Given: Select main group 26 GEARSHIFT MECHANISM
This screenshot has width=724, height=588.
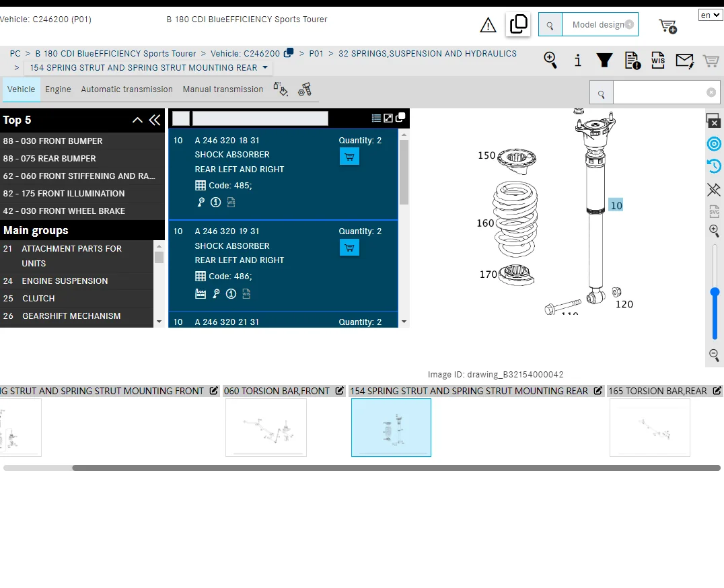Looking at the screenshot, I should tap(77, 316).
